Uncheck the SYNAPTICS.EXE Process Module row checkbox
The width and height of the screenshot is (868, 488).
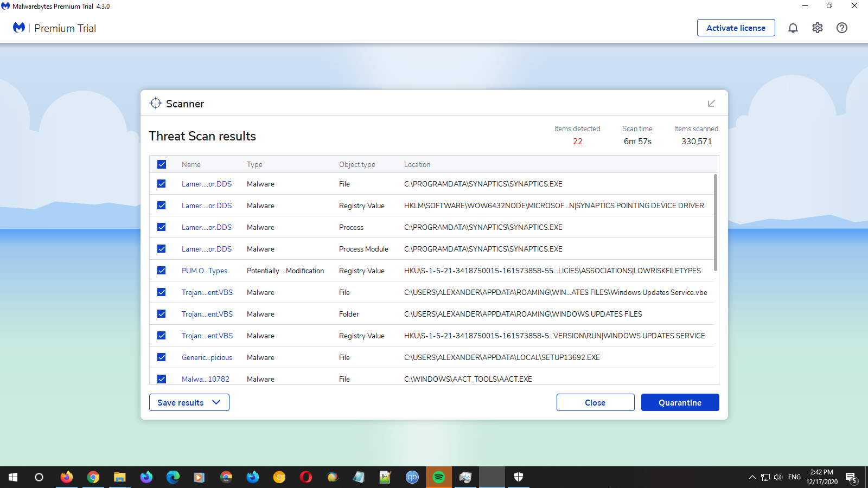[x=162, y=249]
